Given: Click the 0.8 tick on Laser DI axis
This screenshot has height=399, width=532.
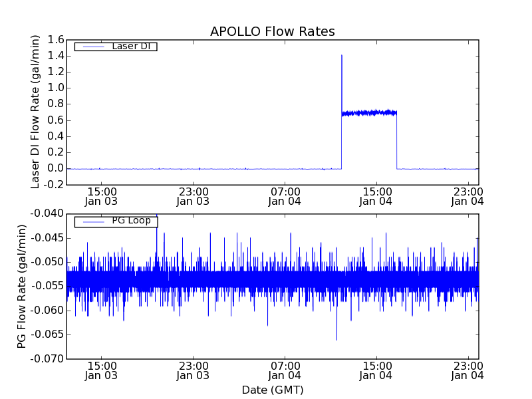Looking at the screenshot, I should tap(56, 104).
